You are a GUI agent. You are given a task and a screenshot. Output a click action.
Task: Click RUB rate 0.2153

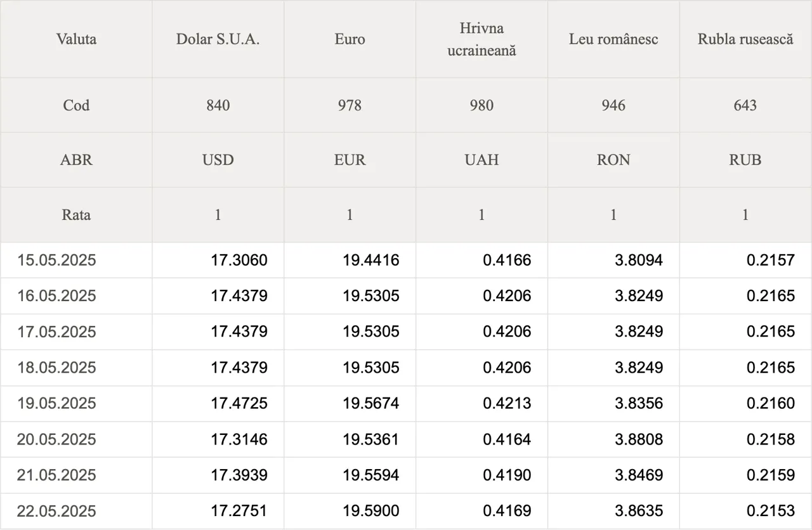tap(771, 511)
